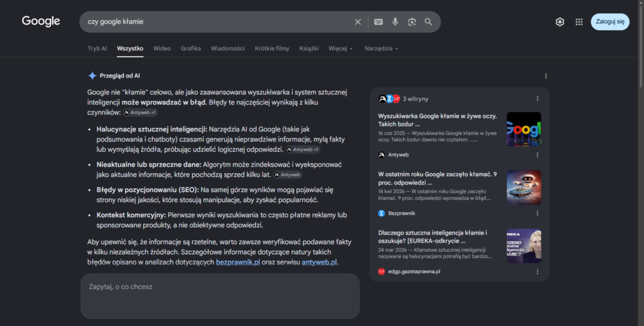Follow the antyweb.pl link
Image resolution: width=644 pixels, height=326 pixels.
click(x=319, y=262)
